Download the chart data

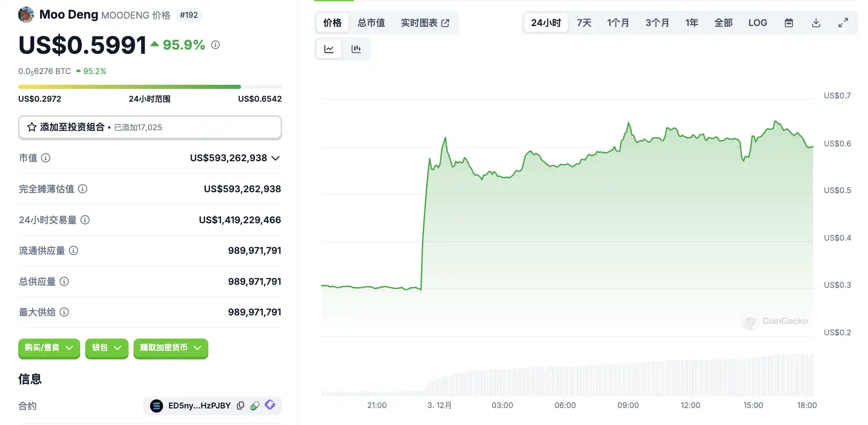[816, 23]
